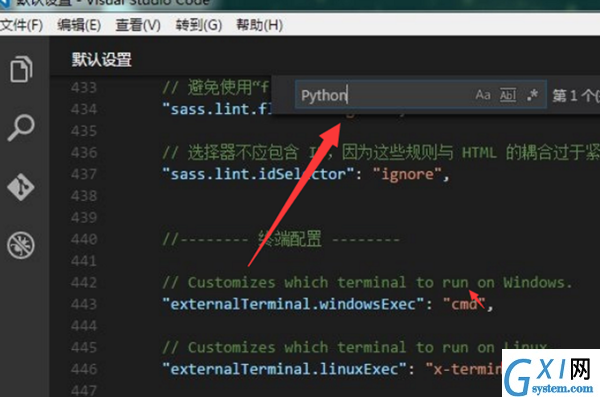Click the "sass.lint.idSelector" key text
This screenshot has width=600, height=397.
point(258,174)
